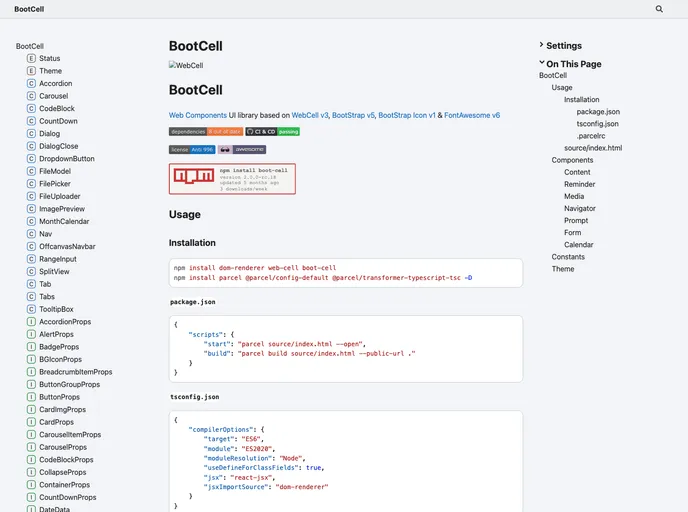This screenshot has width=688, height=512.
Task: Click the interface icon beside AccordionProps
Action: pyautogui.click(x=31, y=322)
